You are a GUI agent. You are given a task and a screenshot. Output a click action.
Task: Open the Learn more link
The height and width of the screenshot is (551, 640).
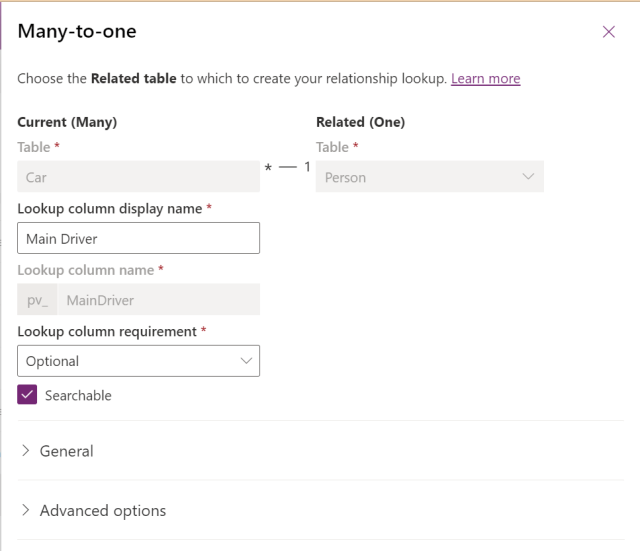point(485,78)
